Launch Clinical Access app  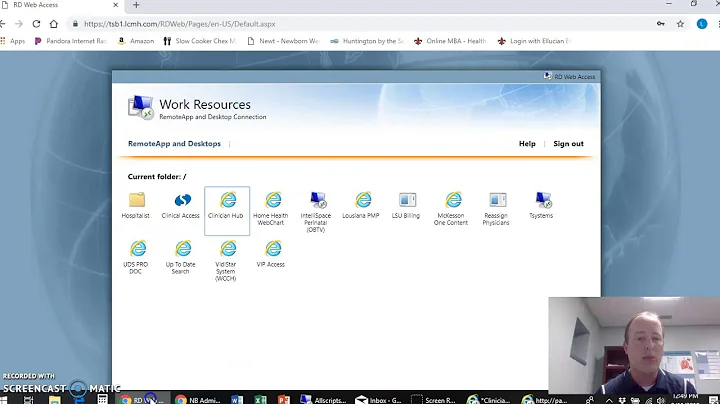(x=180, y=206)
